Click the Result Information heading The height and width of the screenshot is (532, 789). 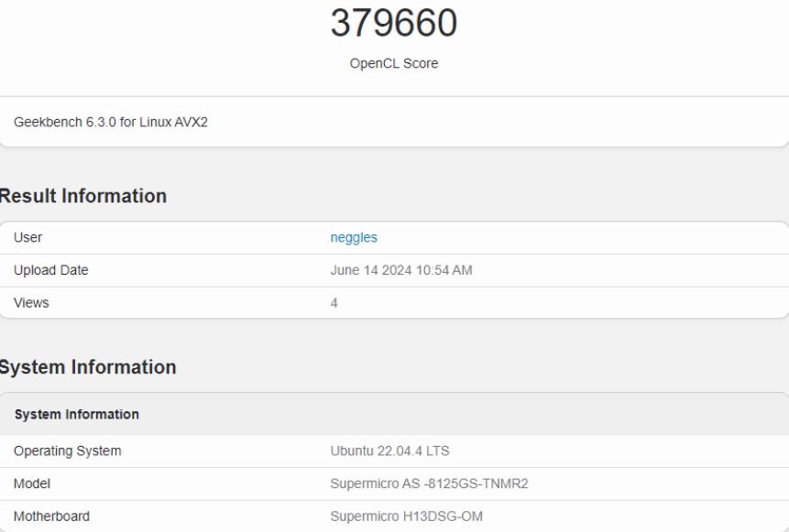pos(82,196)
